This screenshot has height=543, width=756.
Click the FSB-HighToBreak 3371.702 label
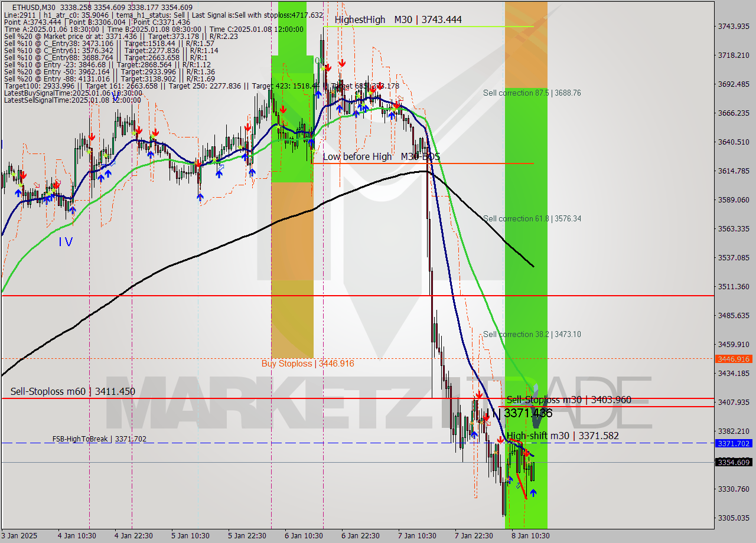pyautogui.click(x=99, y=439)
